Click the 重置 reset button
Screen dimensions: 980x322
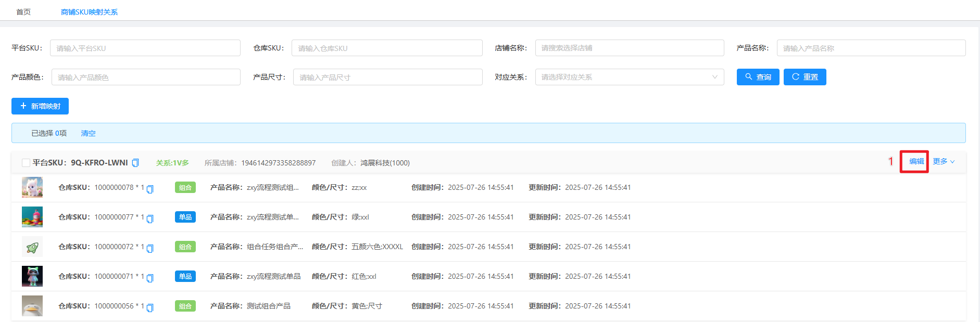click(x=805, y=77)
